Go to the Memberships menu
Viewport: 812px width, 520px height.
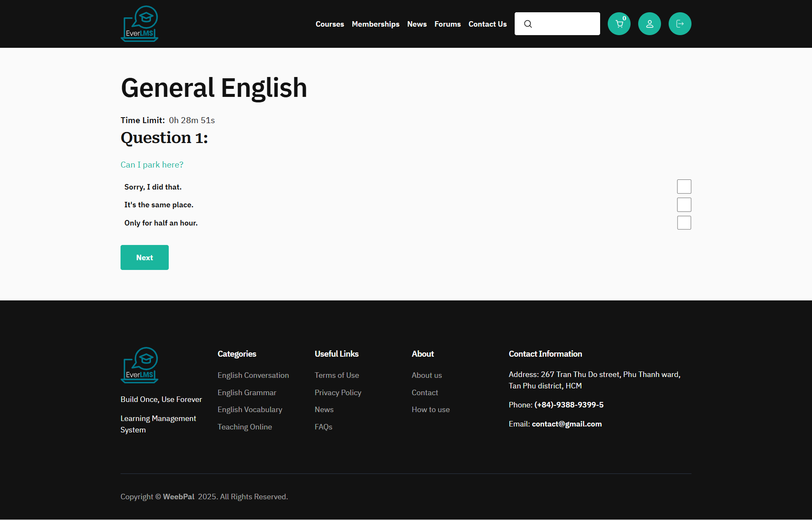(x=375, y=24)
